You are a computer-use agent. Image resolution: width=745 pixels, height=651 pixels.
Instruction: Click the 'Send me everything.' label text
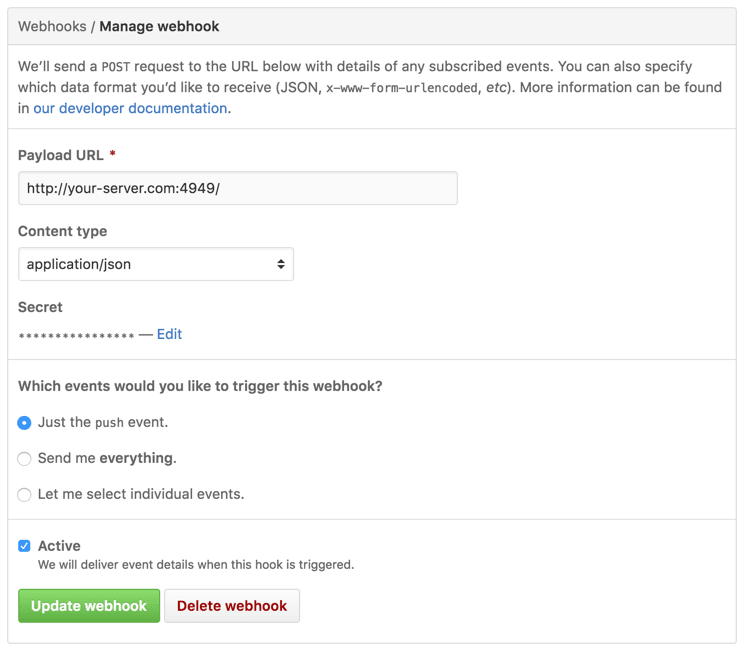coord(107,458)
